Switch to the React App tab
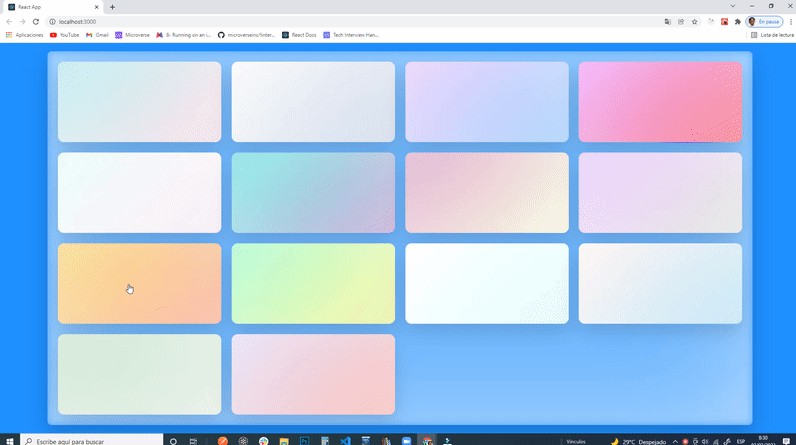 pos(50,7)
